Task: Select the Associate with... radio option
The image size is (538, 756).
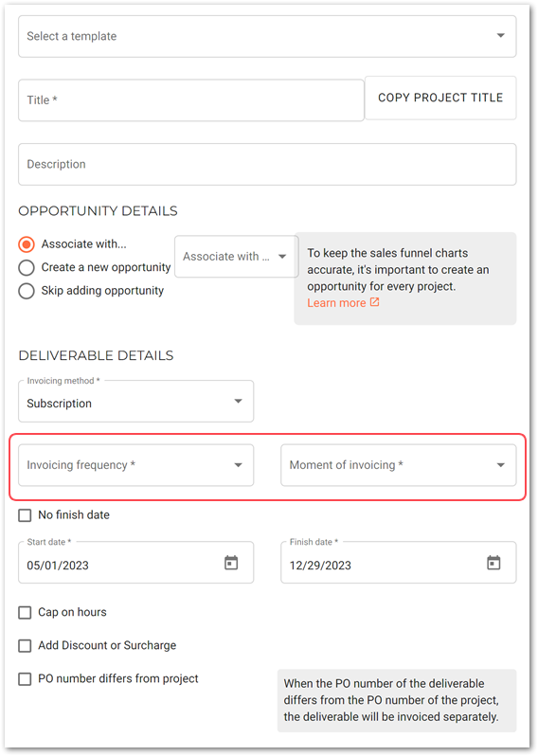Action: [27, 244]
